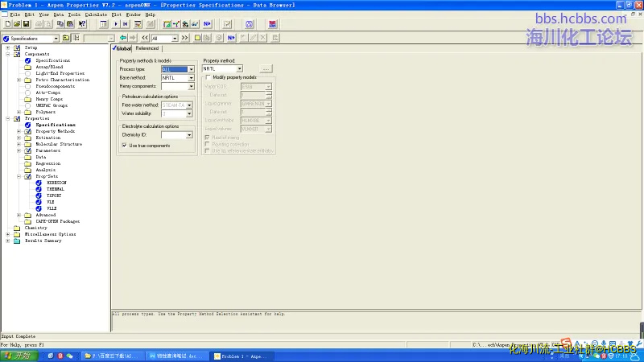The height and width of the screenshot is (362, 644).
Task: Click the red aspenONE icon in top toolbar
Action: 272,24
